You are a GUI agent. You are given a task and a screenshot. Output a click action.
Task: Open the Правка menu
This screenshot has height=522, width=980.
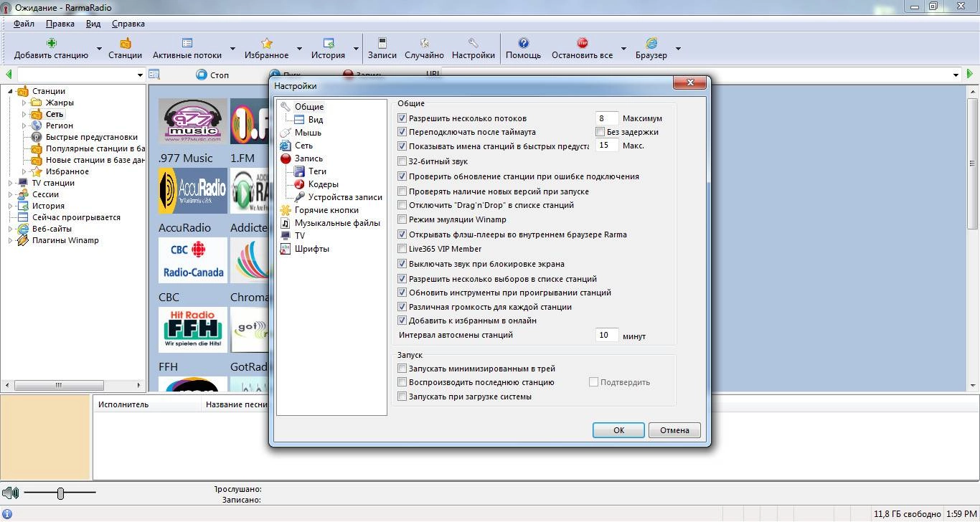60,24
